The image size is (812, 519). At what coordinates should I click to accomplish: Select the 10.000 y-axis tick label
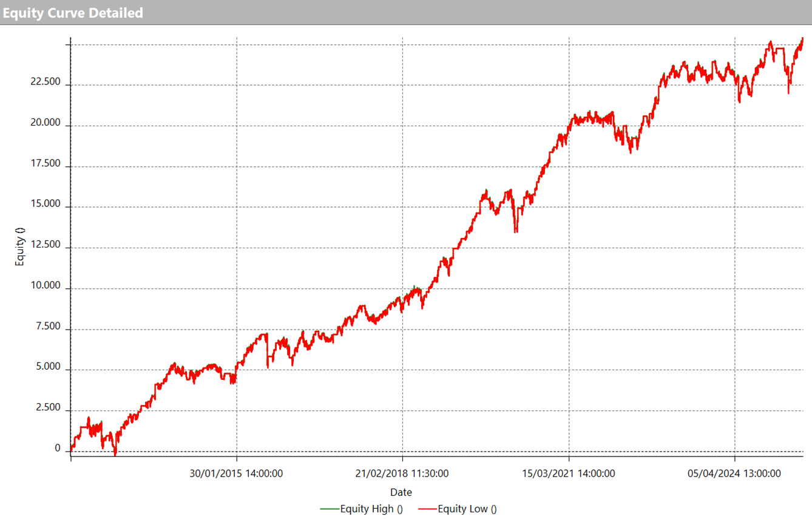[46, 287]
